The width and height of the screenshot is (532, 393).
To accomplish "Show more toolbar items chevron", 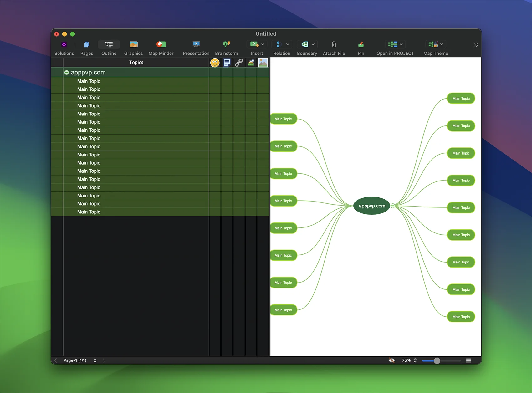I will [476, 45].
